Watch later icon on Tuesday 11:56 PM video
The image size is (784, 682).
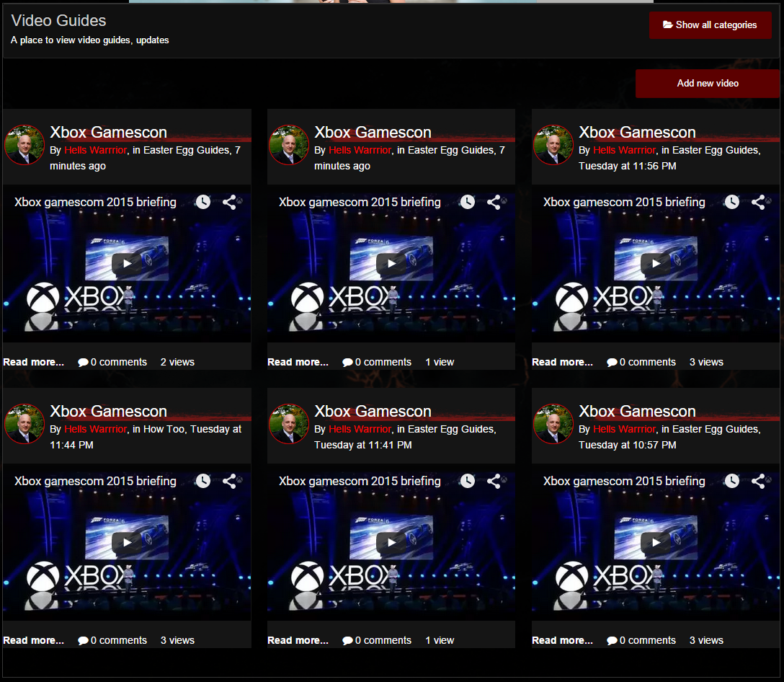pyautogui.click(x=732, y=202)
